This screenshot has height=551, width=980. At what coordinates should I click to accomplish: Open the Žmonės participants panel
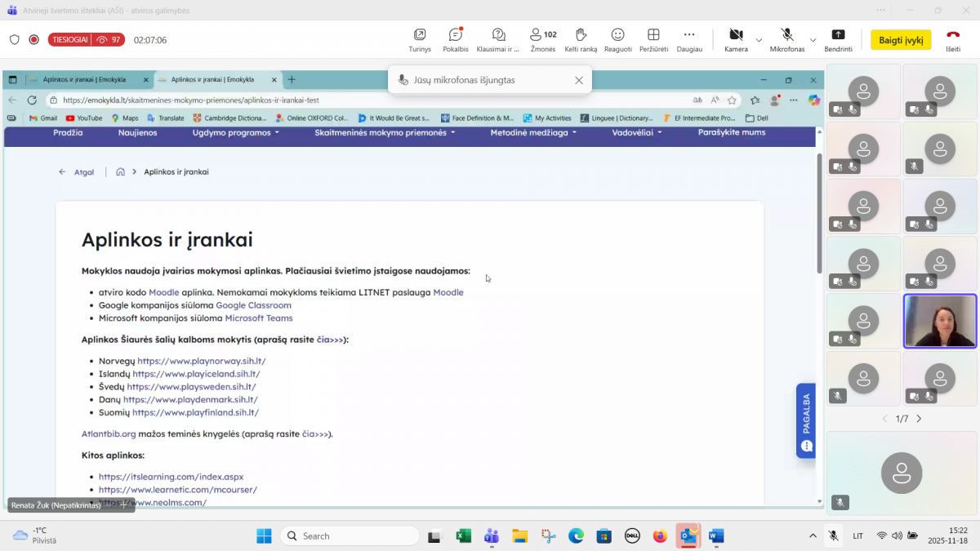pos(542,35)
